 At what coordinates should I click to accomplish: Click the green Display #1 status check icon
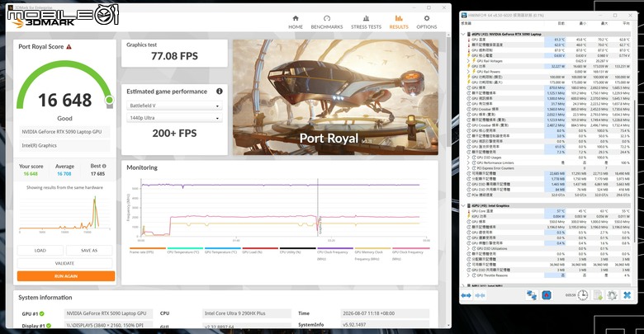pyautogui.click(x=49, y=326)
